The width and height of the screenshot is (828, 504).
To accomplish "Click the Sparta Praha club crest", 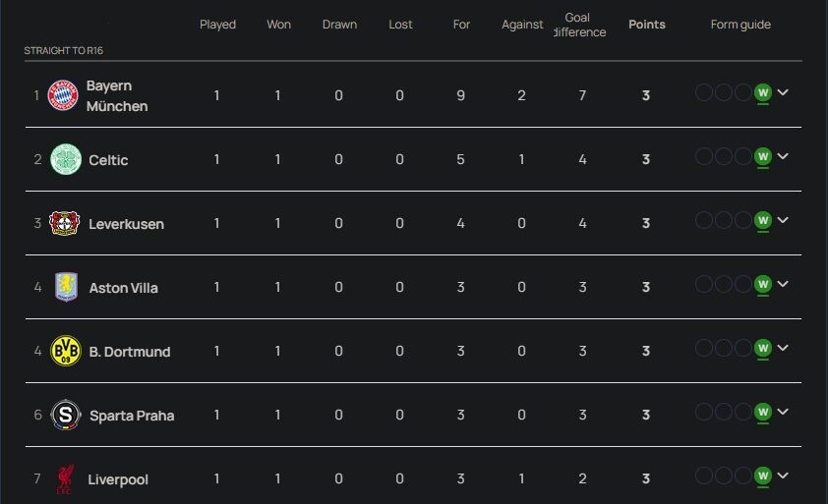I will click(x=66, y=415).
